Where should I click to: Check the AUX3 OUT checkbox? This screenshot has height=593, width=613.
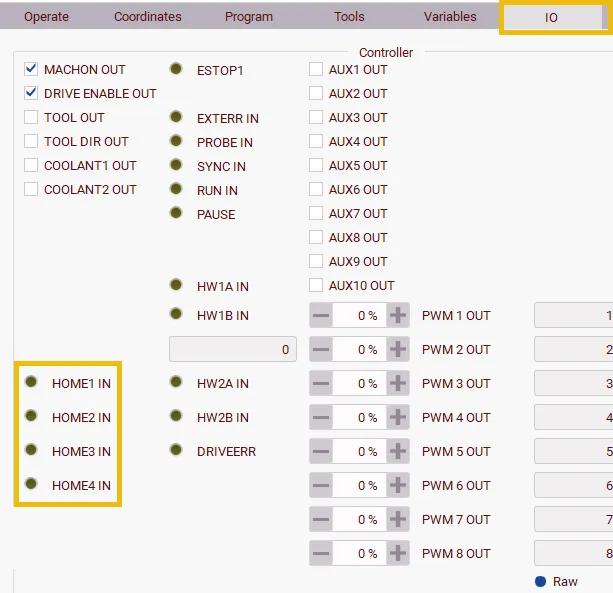click(x=315, y=117)
